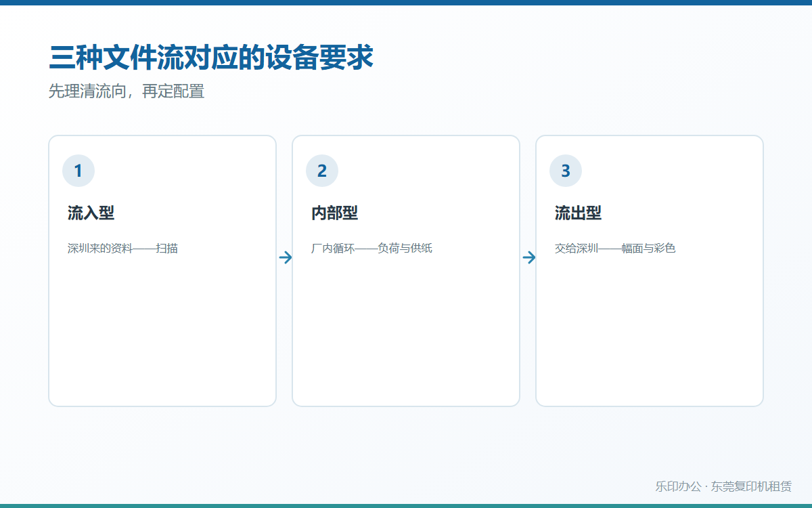
Task: Select the subtitle 先理清流向，再定配置
Action: pyautogui.click(x=127, y=91)
